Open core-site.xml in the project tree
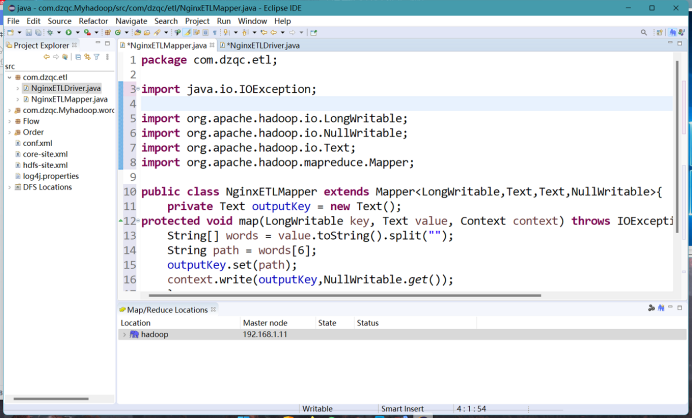The width and height of the screenshot is (692, 419). tap(45, 154)
